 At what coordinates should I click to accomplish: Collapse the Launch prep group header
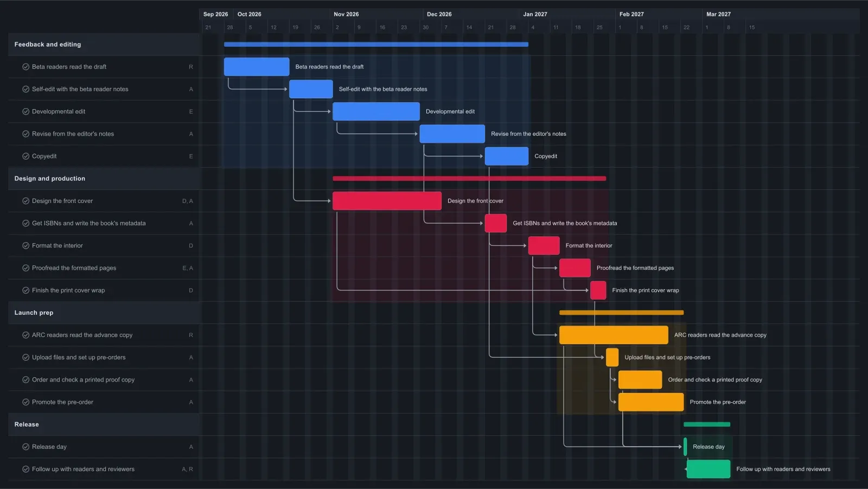pos(104,313)
